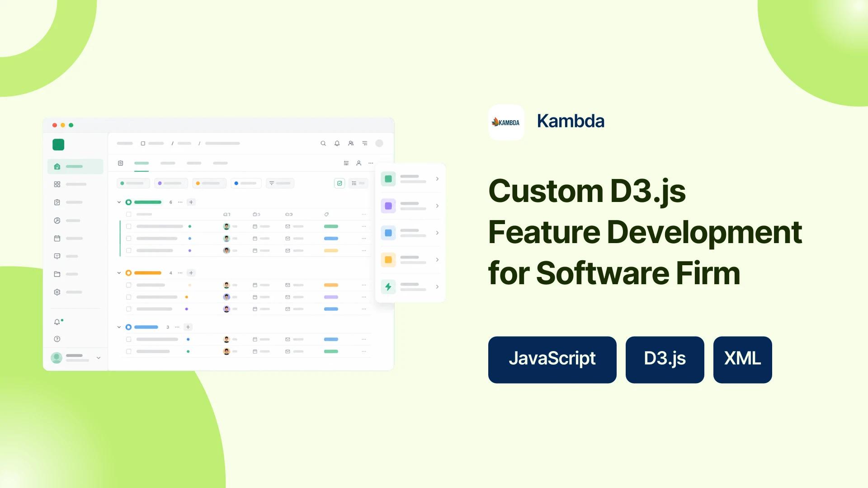Click the sidebar bell with green dot
This screenshot has height=488, width=868.
[x=58, y=322]
